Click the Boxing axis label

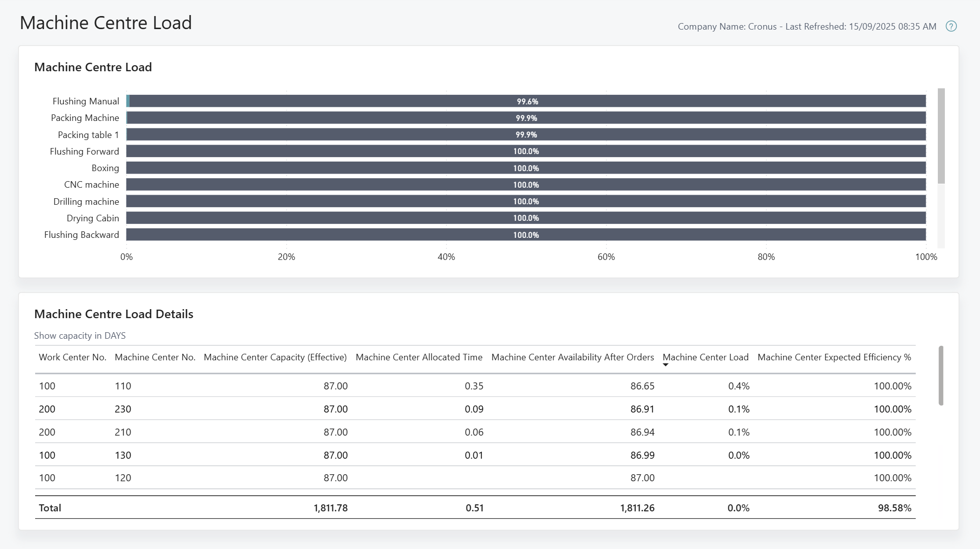coord(105,168)
